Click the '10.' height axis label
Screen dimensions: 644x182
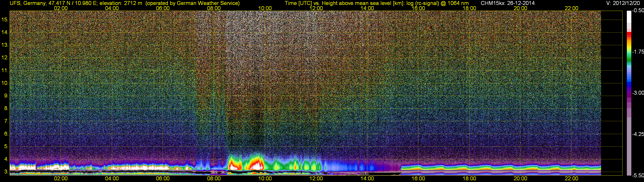click(x=5, y=83)
